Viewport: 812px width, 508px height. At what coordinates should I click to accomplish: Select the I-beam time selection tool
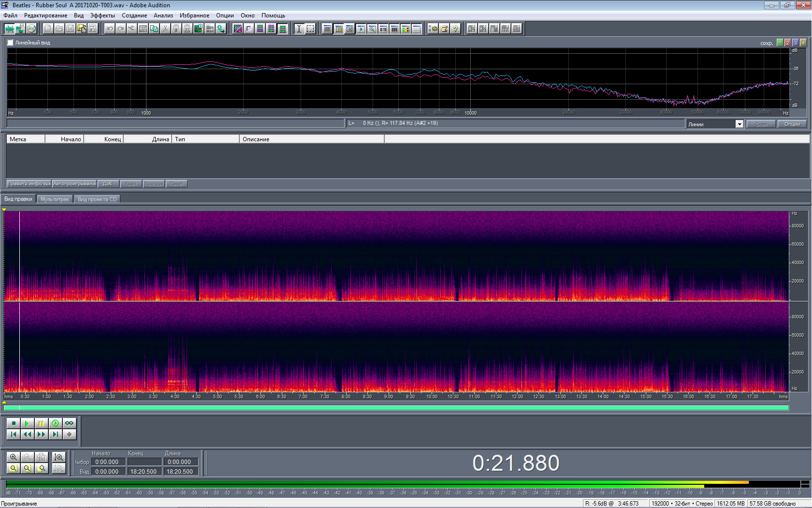[x=299, y=29]
